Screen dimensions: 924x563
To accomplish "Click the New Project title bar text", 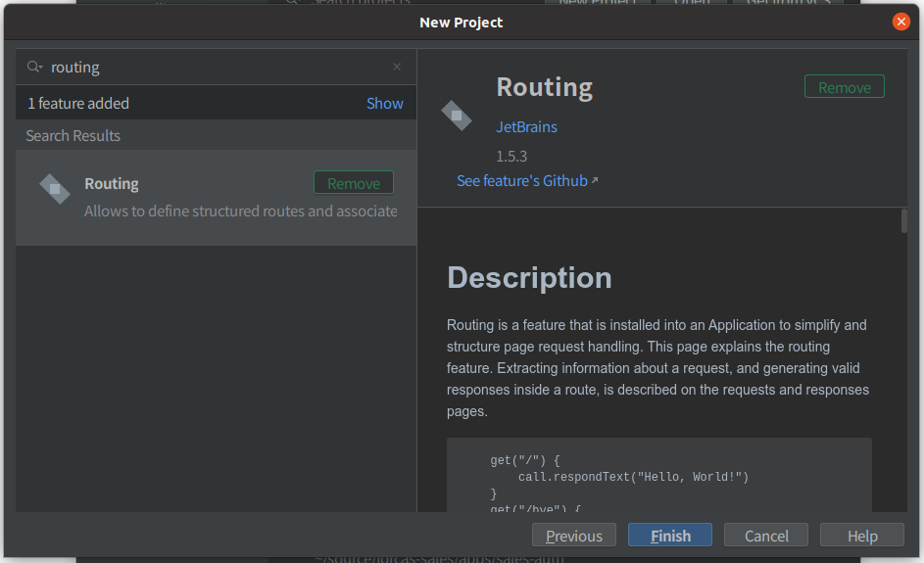I will [461, 23].
